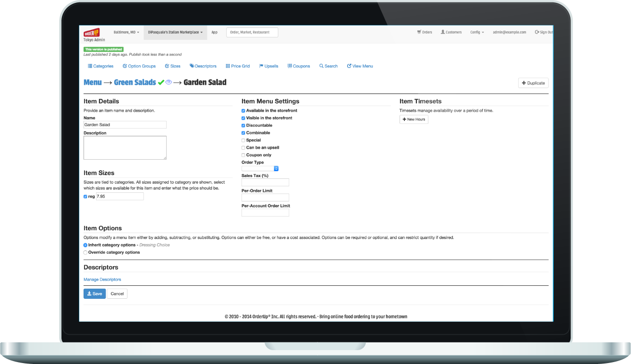
Task: Open the Descriptors tag icon link
Action: (192, 66)
